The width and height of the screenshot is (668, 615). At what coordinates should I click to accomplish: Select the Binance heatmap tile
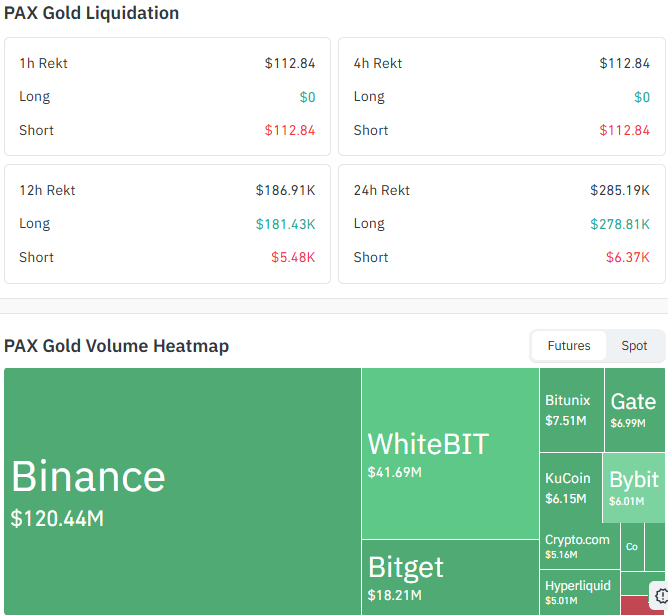[182, 491]
